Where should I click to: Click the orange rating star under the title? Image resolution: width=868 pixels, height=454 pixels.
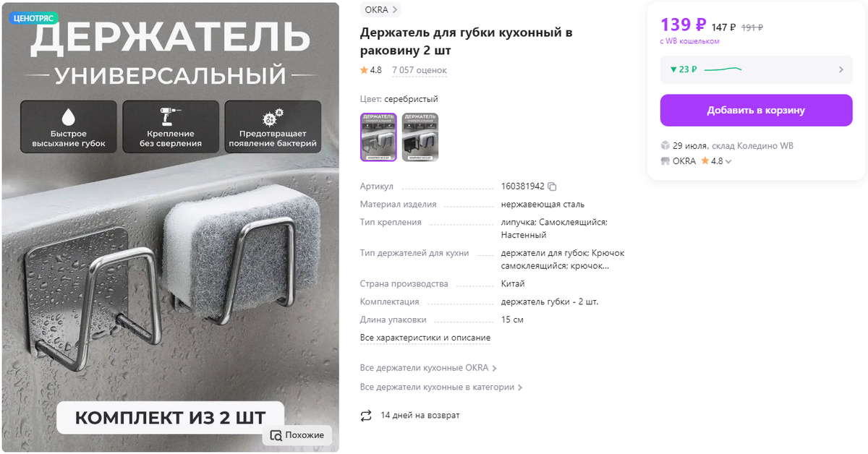pos(364,70)
